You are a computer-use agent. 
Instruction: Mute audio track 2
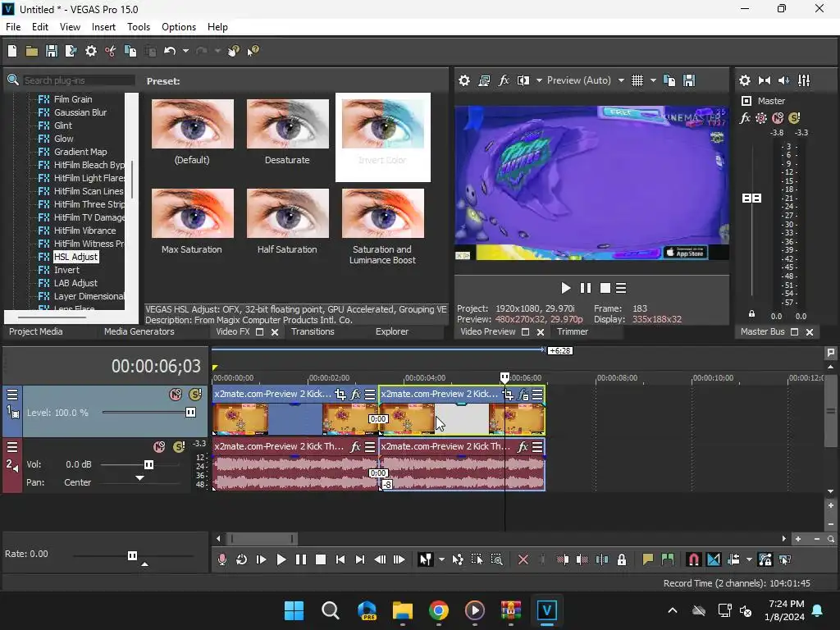tap(159, 447)
